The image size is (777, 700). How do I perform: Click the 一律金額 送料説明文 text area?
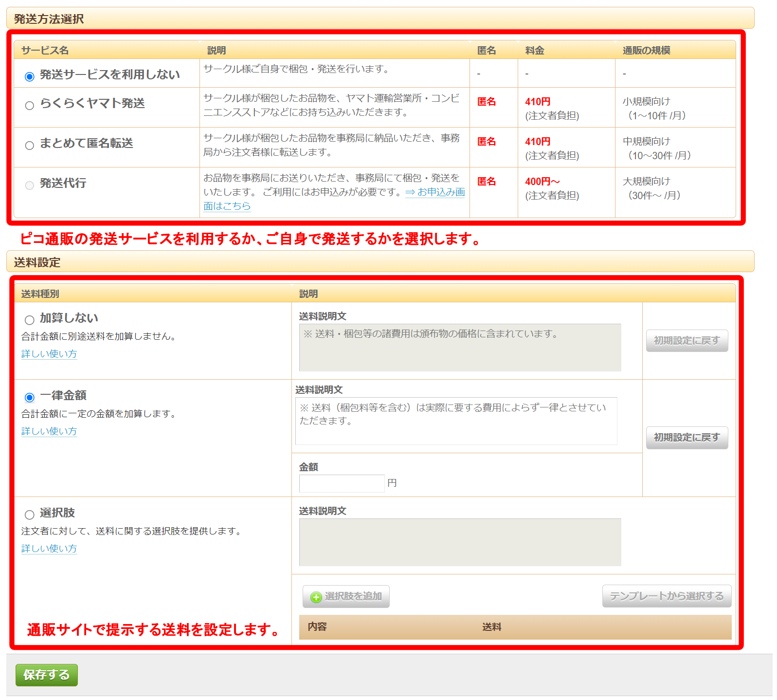(x=456, y=421)
